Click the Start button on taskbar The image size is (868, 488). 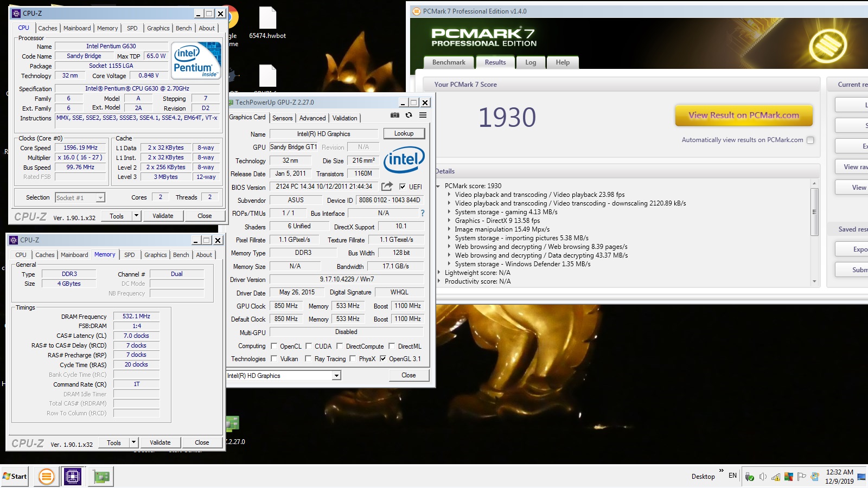point(15,477)
